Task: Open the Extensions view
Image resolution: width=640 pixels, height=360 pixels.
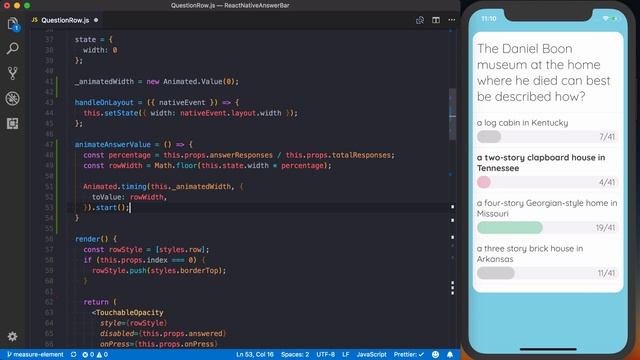Action: point(13,123)
